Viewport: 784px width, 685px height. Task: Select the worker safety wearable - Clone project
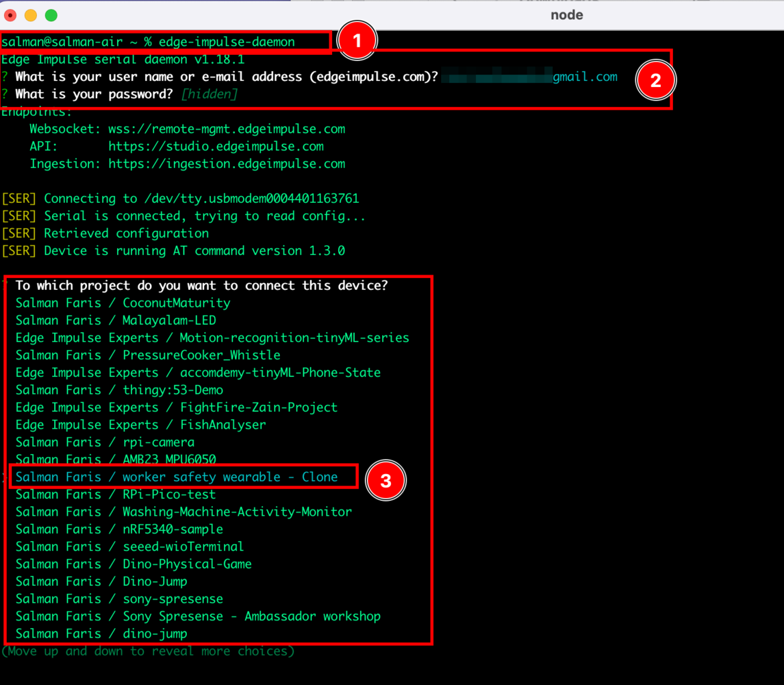click(x=177, y=477)
